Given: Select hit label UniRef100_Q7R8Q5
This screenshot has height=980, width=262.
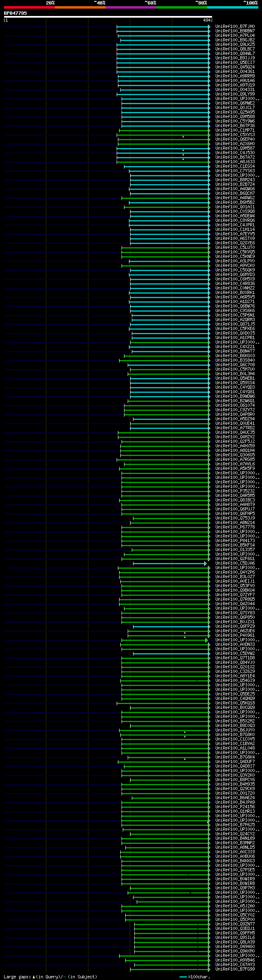Looking at the screenshot, I should tap(235, 599).
